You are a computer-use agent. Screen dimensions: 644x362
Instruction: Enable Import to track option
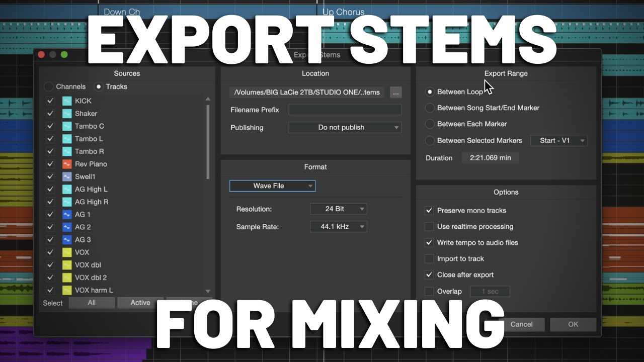pyautogui.click(x=429, y=259)
